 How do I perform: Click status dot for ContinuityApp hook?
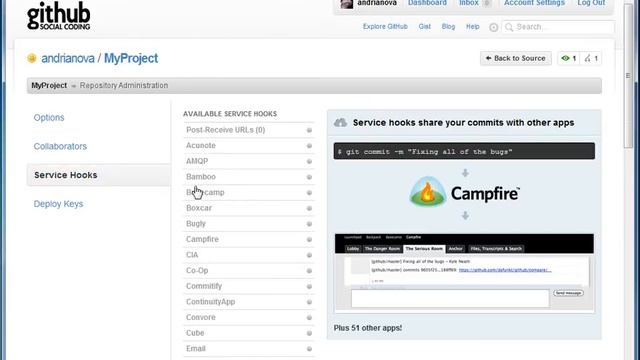309,302
